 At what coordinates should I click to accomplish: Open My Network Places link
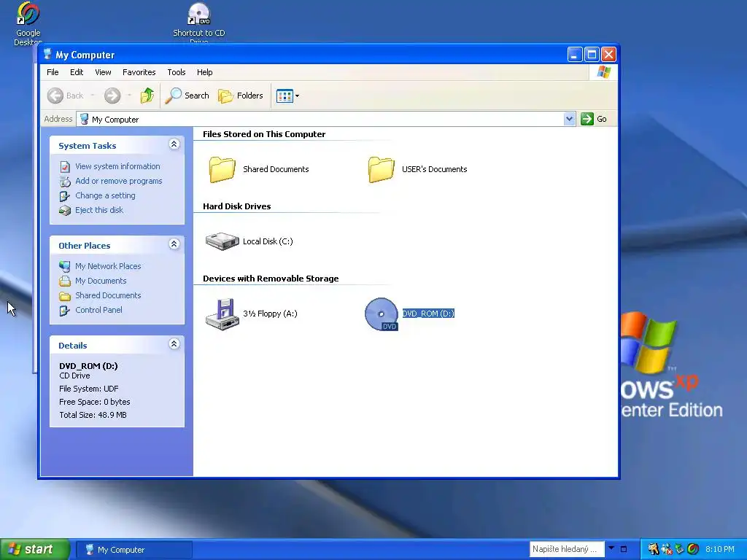click(x=108, y=266)
